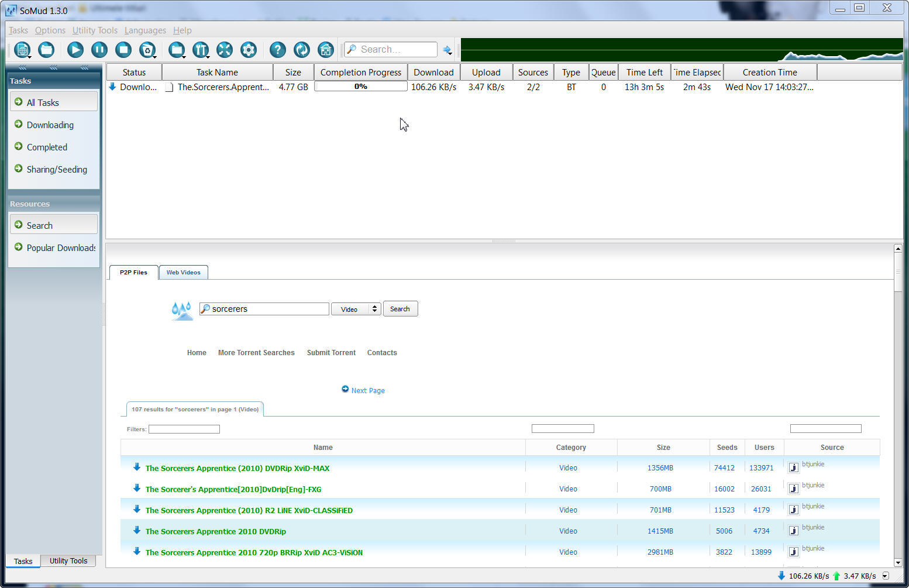Screen dimensions: 909x588
Task: Open the delete recycle bin dropdown
Action: tap(154, 57)
